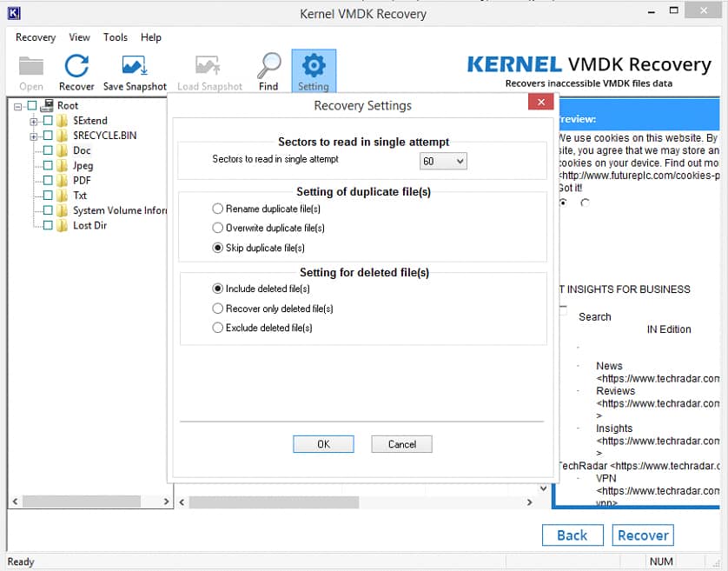This screenshot has height=571, width=728.
Task: Select the $Extend folder icon
Action: [x=63, y=121]
